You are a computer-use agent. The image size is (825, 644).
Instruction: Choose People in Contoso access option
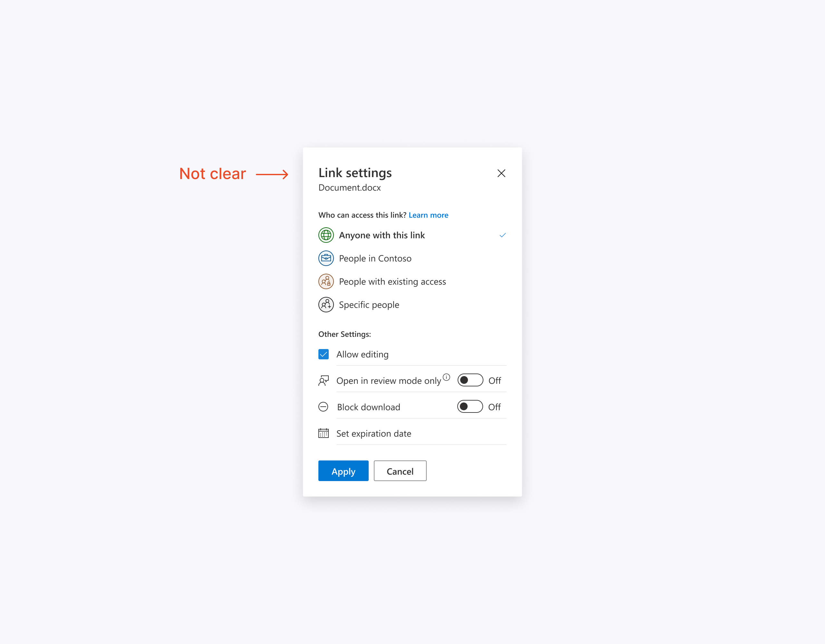(x=412, y=258)
